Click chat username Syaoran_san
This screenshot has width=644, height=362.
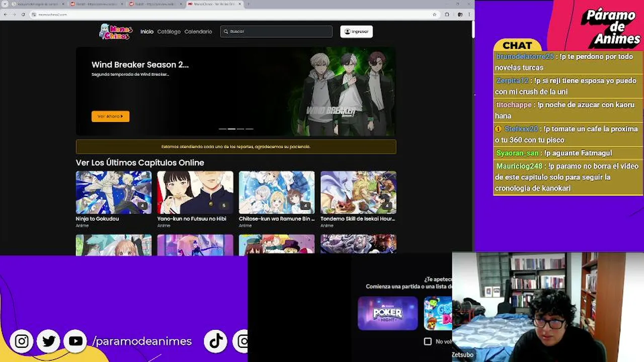coord(517,153)
